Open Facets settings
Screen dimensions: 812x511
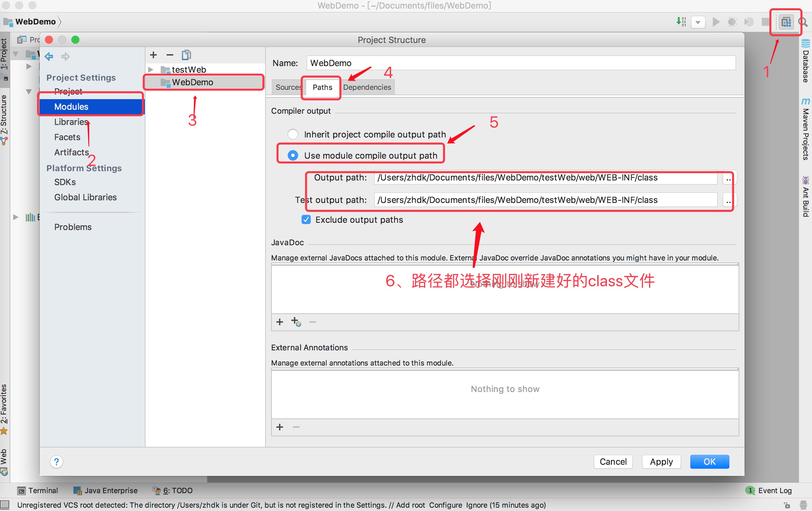(x=67, y=137)
